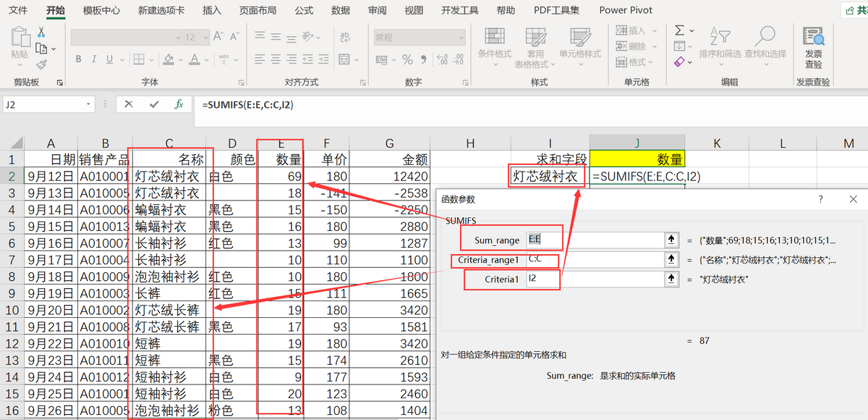Collapse dialog button beside Sum_range field
868x420 pixels.
point(671,240)
